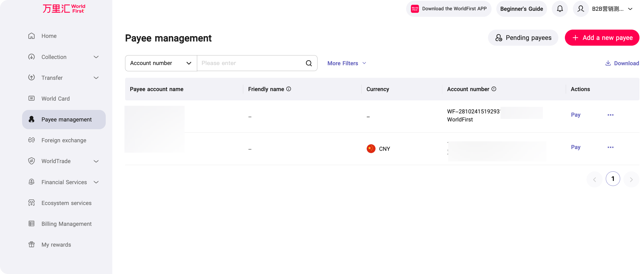Open the B2B account name dropdown

click(612, 9)
